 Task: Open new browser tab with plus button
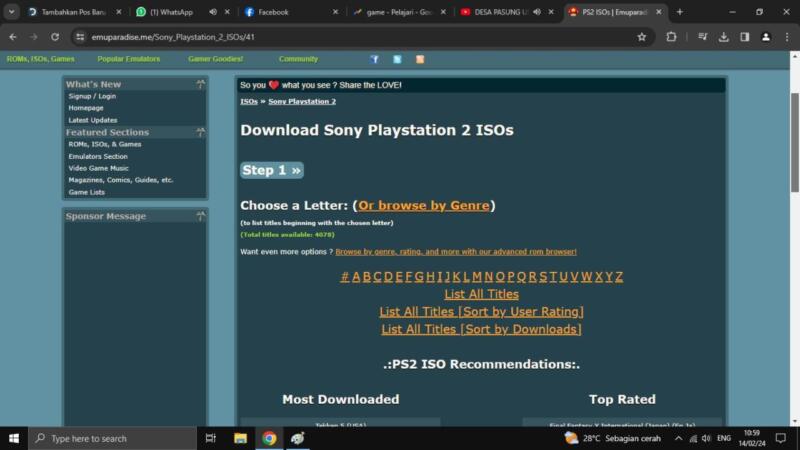point(679,12)
